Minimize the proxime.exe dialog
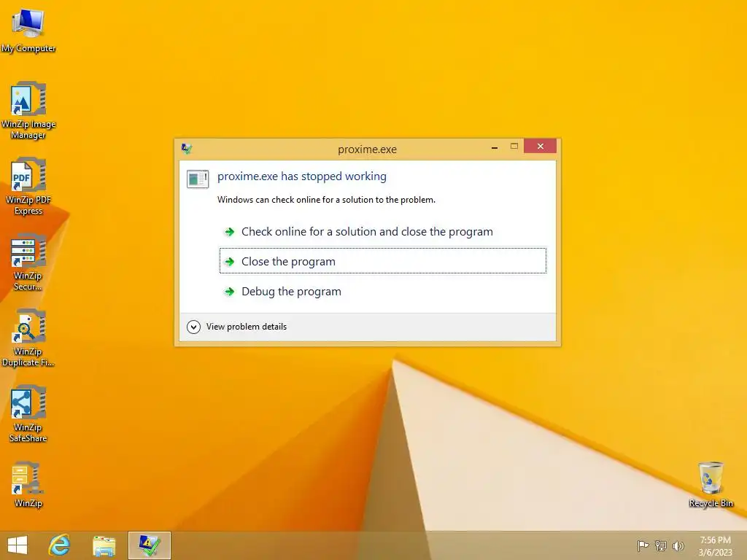The width and height of the screenshot is (747, 560). click(x=495, y=147)
